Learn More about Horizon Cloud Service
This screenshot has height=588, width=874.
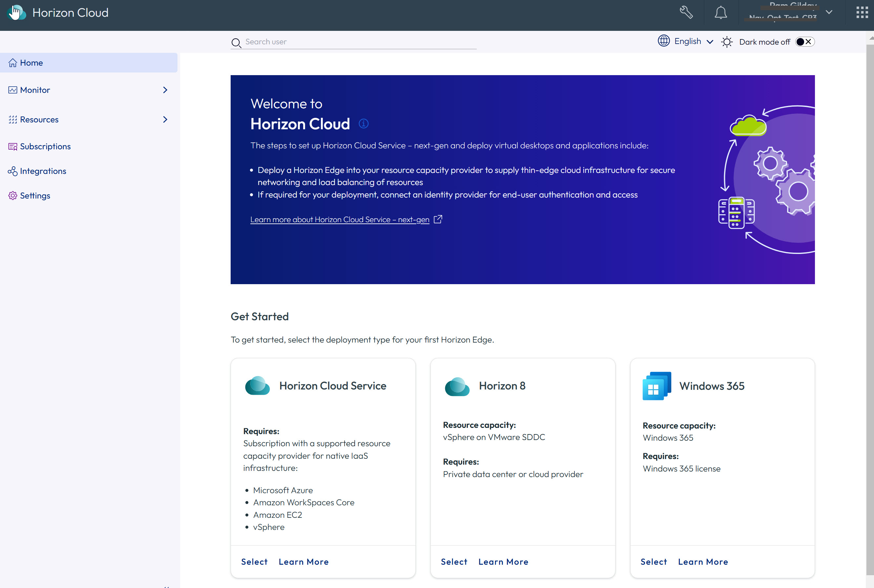[304, 562]
